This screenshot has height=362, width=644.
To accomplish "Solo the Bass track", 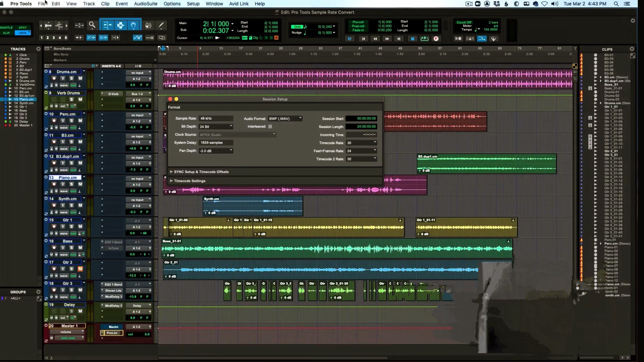I will click(x=71, y=248).
